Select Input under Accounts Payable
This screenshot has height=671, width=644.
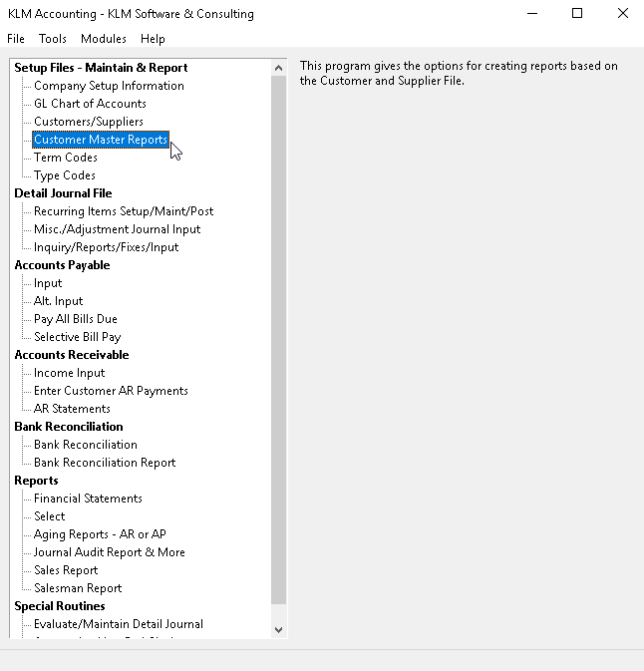(x=48, y=283)
